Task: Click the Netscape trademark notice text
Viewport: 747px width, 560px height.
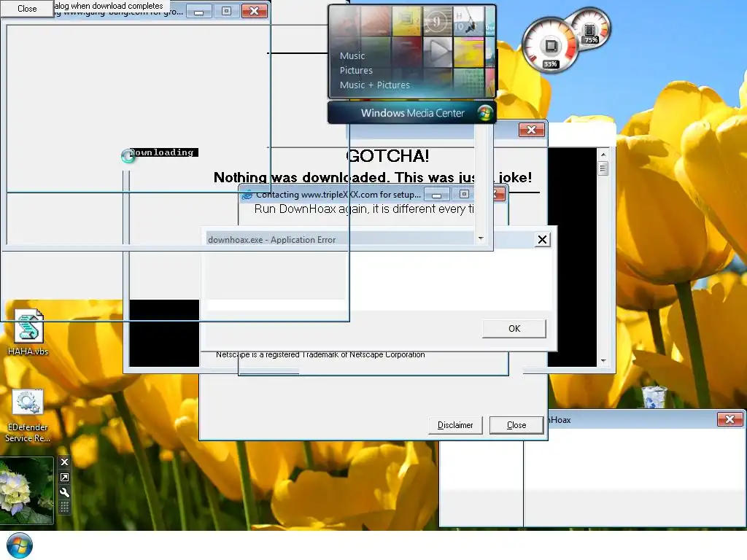Action: [x=320, y=355]
